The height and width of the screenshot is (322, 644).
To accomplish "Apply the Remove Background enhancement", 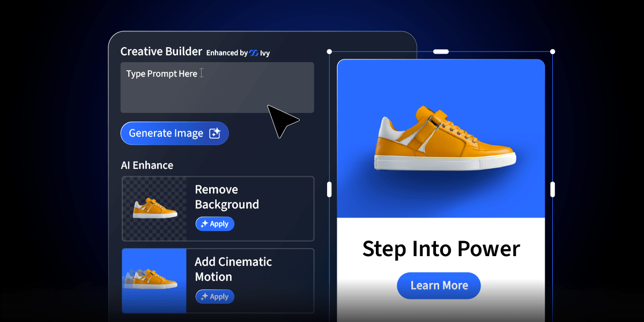I will tap(215, 224).
